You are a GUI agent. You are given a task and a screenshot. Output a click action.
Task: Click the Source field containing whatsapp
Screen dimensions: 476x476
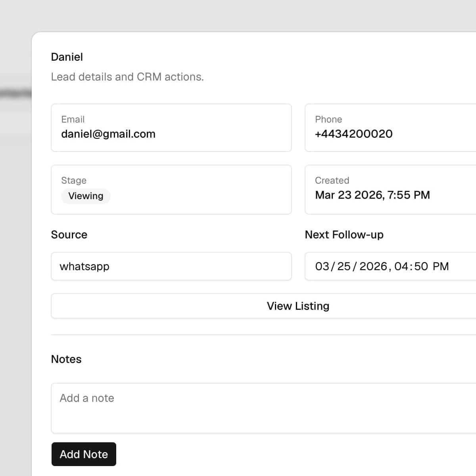(171, 266)
